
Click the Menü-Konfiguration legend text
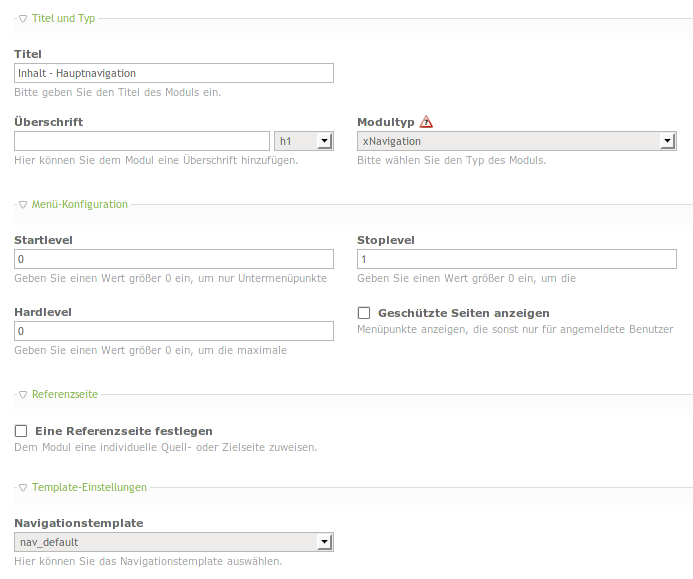[80, 204]
